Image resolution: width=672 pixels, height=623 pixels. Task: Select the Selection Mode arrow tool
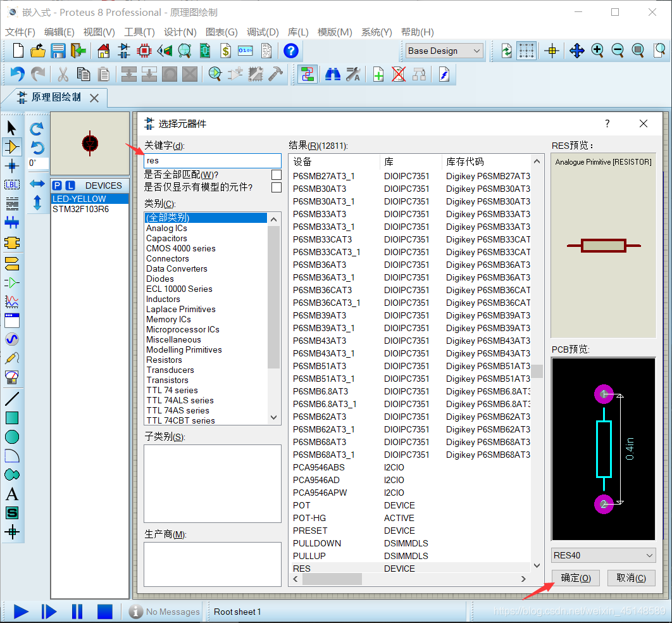(x=11, y=128)
